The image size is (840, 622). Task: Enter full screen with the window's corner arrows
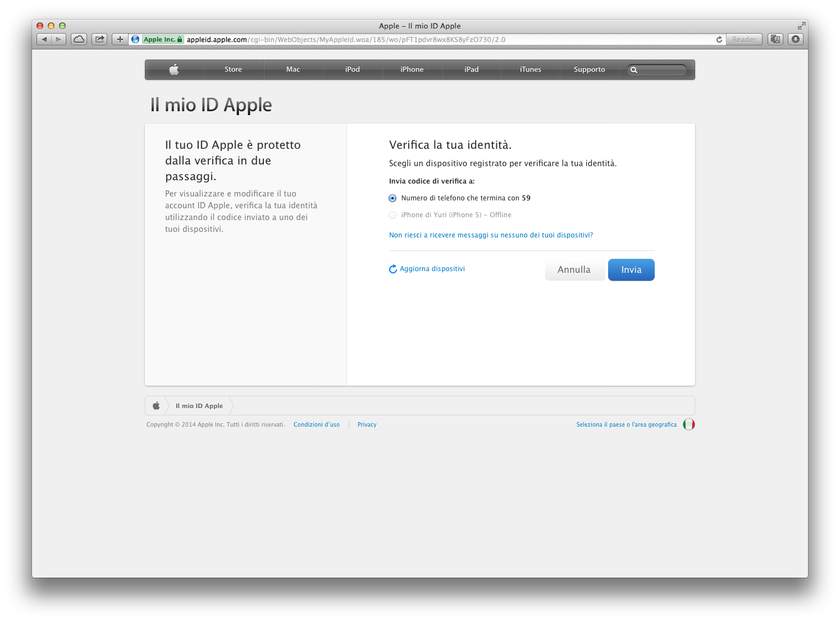pyautogui.click(x=801, y=26)
